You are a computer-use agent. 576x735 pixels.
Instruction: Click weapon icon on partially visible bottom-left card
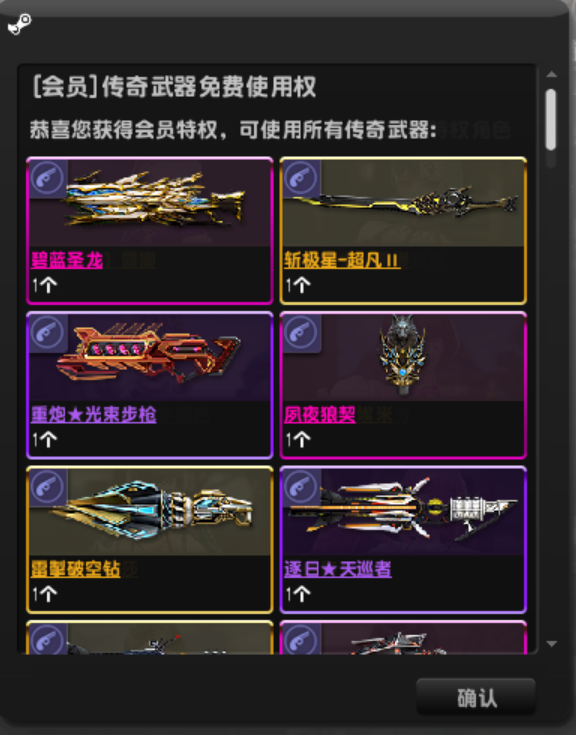click(47, 639)
